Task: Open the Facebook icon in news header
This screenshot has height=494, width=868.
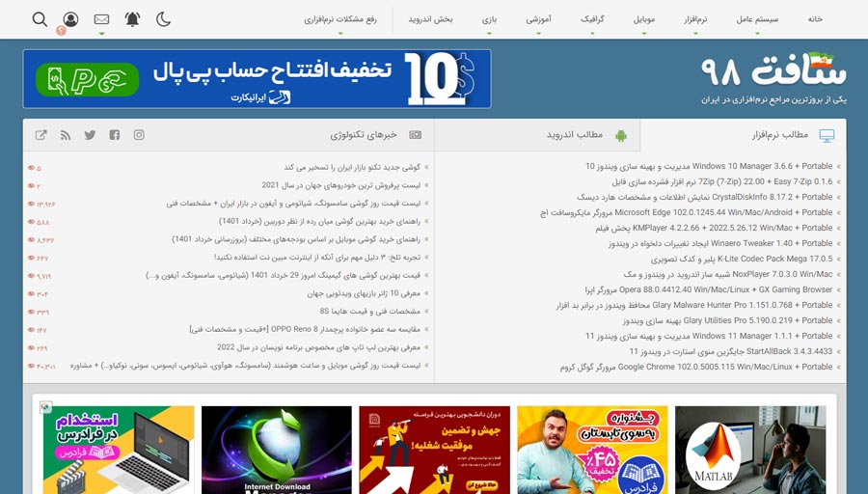Action: point(115,135)
